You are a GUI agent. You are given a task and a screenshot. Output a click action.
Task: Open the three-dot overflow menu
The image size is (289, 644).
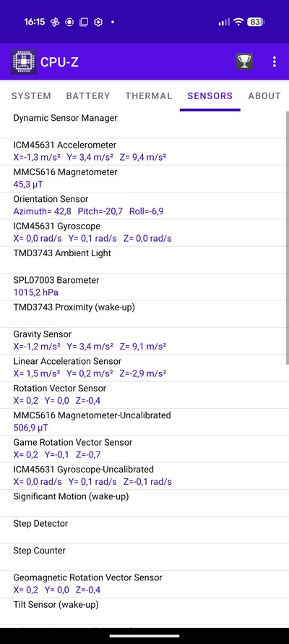coord(275,62)
